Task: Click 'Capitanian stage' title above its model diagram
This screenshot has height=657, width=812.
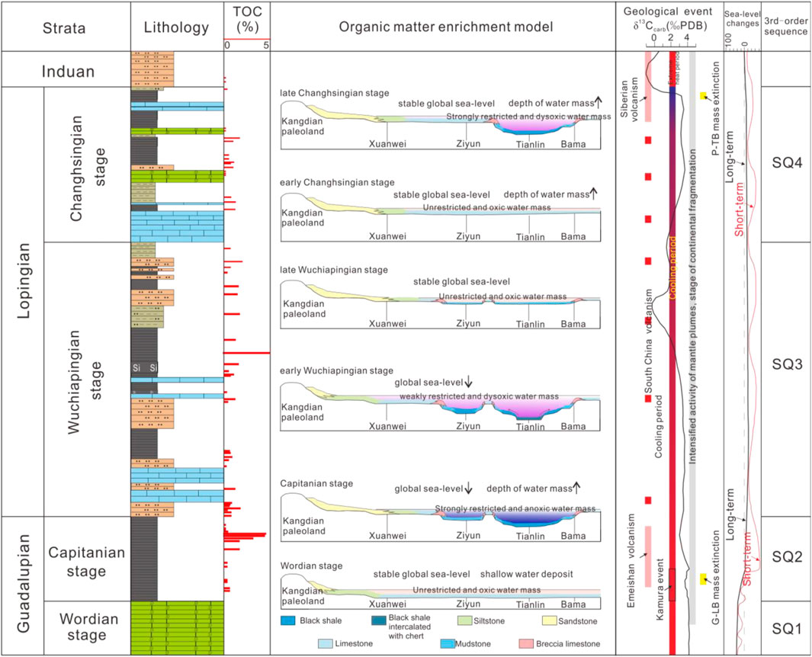Action: [316, 483]
